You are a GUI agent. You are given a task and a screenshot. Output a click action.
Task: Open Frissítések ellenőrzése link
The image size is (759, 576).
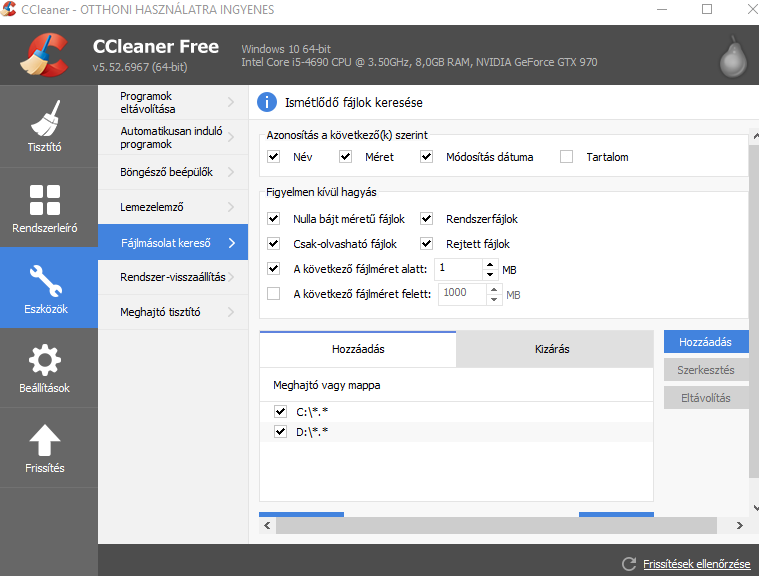[x=697, y=564]
